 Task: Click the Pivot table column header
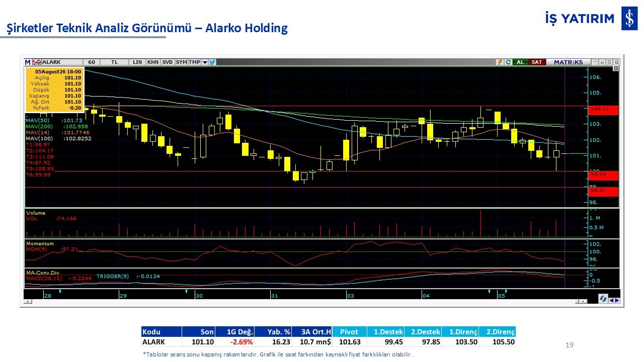349,332
